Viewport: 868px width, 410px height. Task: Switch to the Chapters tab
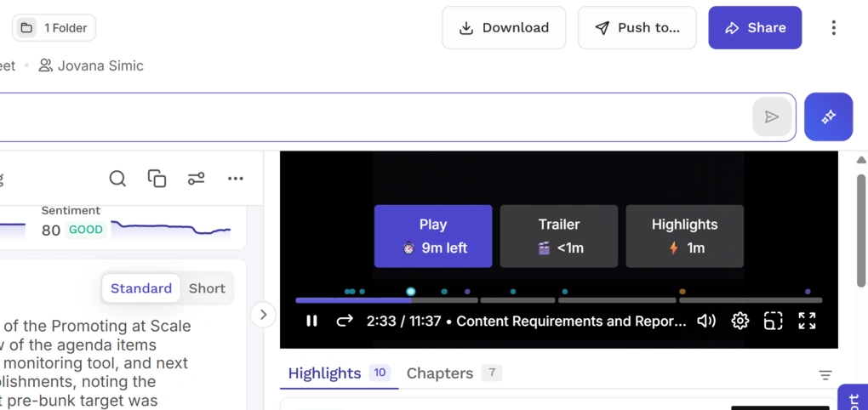point(454,373)
